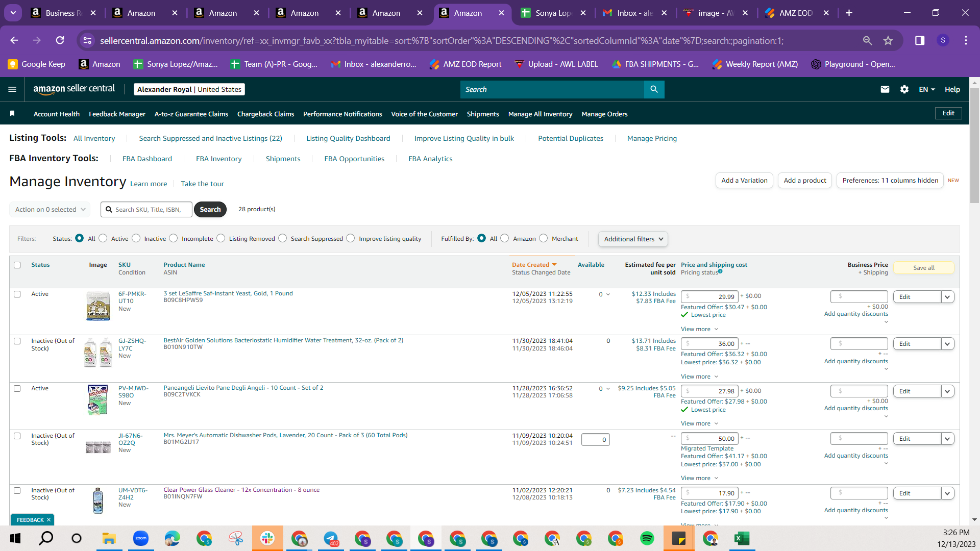Expand View more for Paneangeli pricing
Viewport: 980px width, 551px height.
[x=699, y=423]
